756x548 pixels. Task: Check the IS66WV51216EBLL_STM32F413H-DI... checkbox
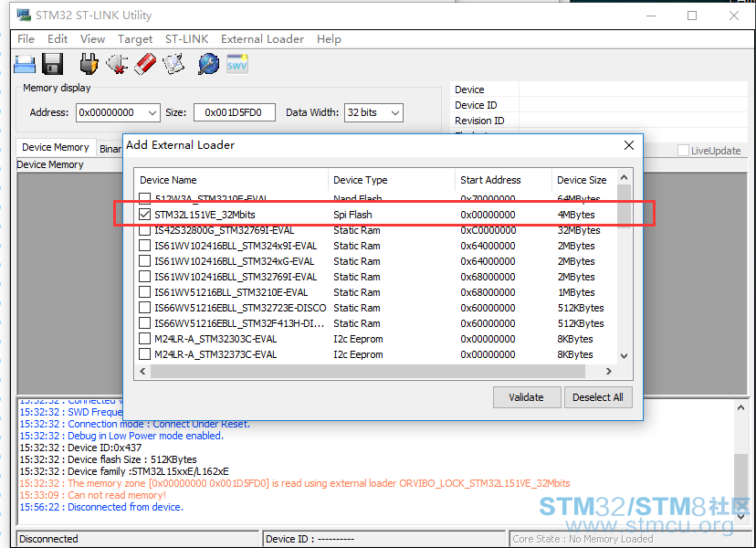pyautogui.click(x=144, y=323)
